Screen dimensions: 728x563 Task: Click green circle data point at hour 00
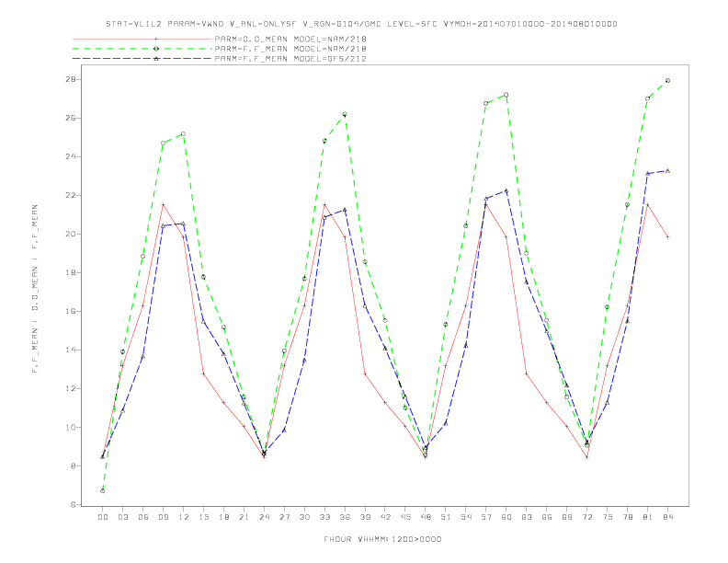(103, 490)
